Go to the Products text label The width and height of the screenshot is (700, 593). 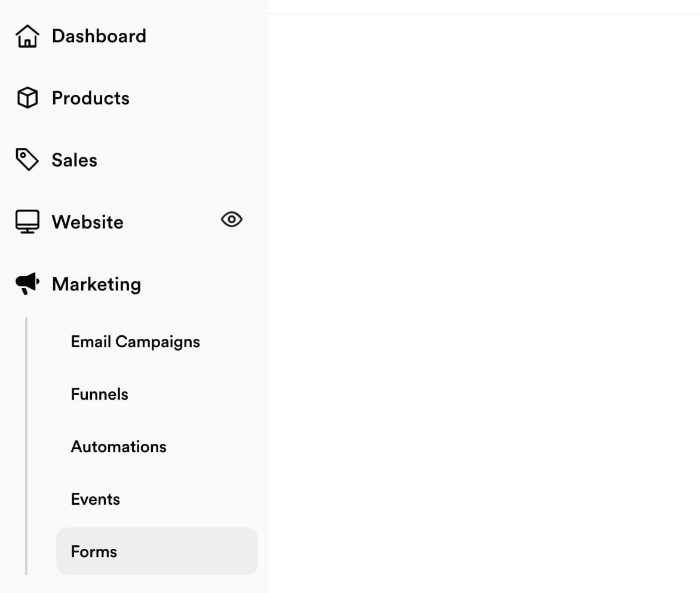pos(91,98)
